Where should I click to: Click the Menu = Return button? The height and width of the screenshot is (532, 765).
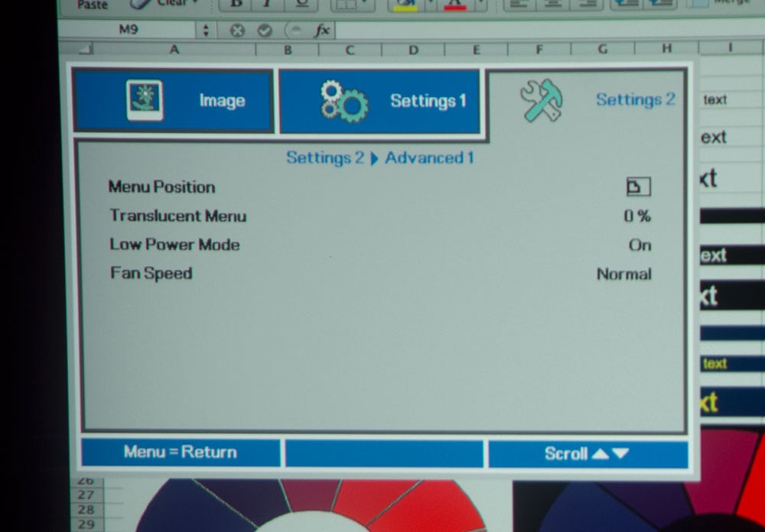click(x=181, y=453)
